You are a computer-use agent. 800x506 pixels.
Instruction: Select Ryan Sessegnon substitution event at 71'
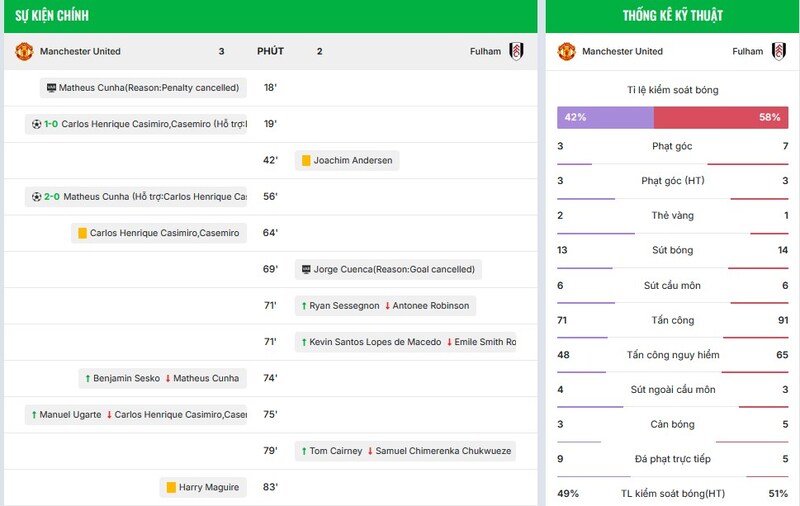pyautogui.click(x=384, y=306)
